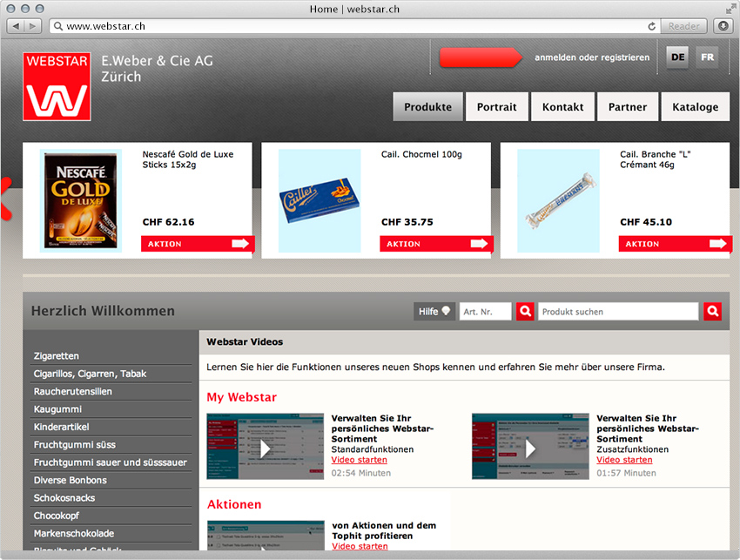Open the Kontakt menu tab

(x=562, y=107)
